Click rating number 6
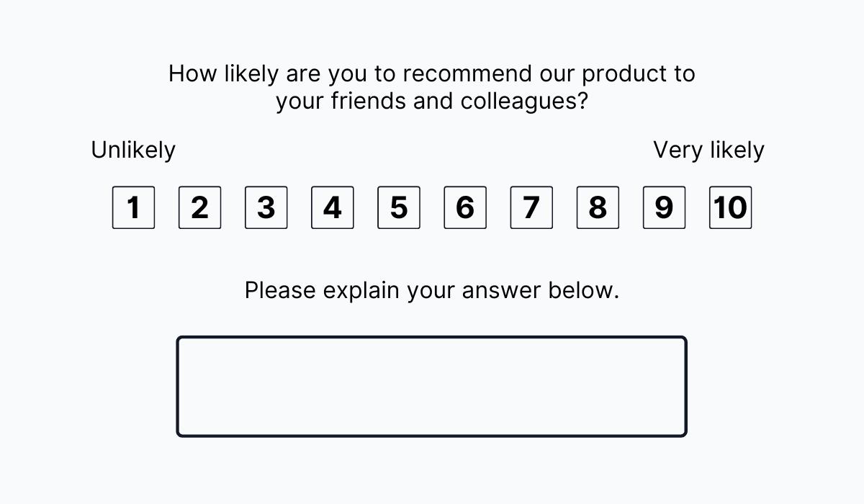 464,207
